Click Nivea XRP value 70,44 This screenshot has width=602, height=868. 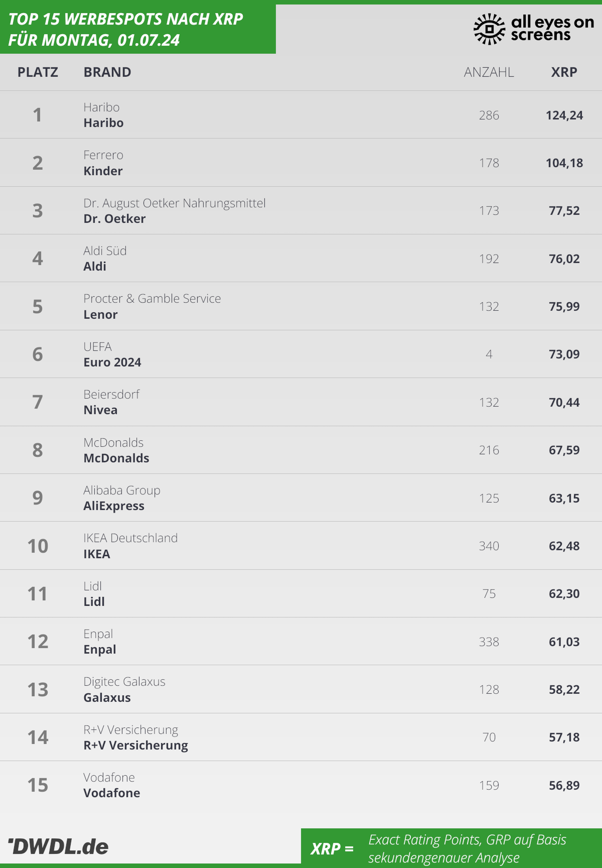click(564, 402)
